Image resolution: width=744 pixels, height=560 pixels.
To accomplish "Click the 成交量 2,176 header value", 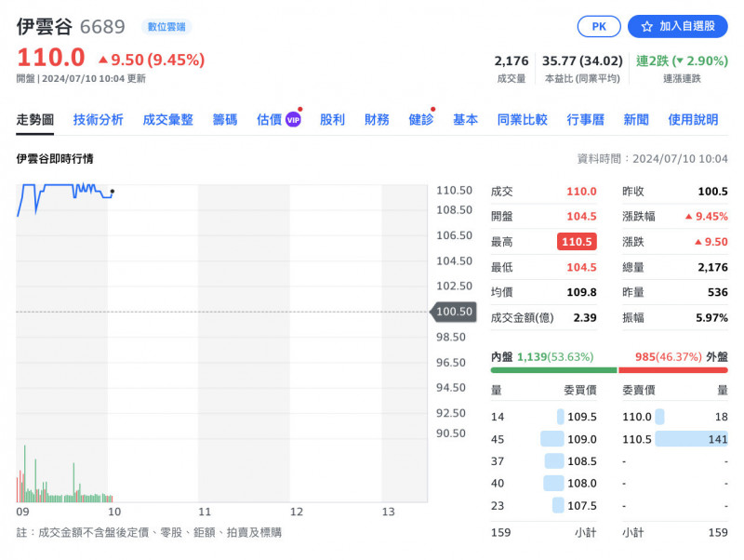I will click(511, 61).
